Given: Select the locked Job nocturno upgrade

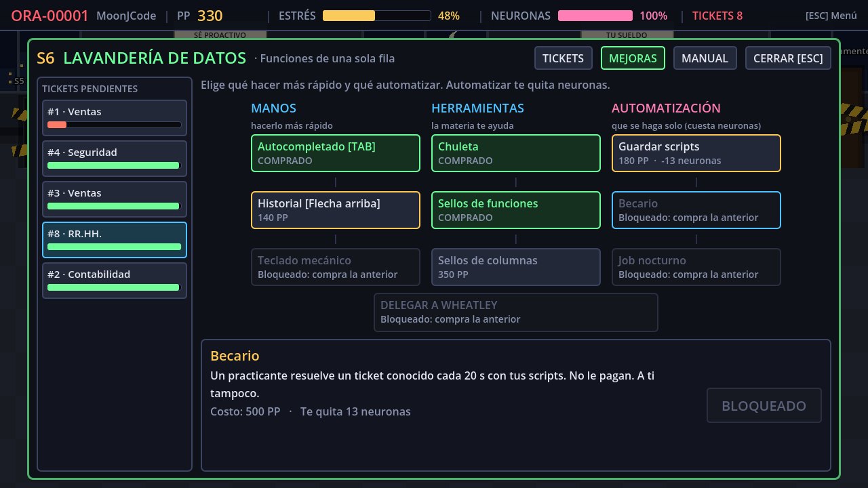Looking at the screenshot, I should (696, 267).
